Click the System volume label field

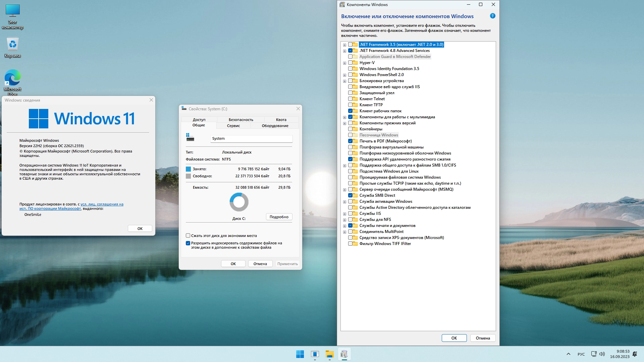coord(251,138)
